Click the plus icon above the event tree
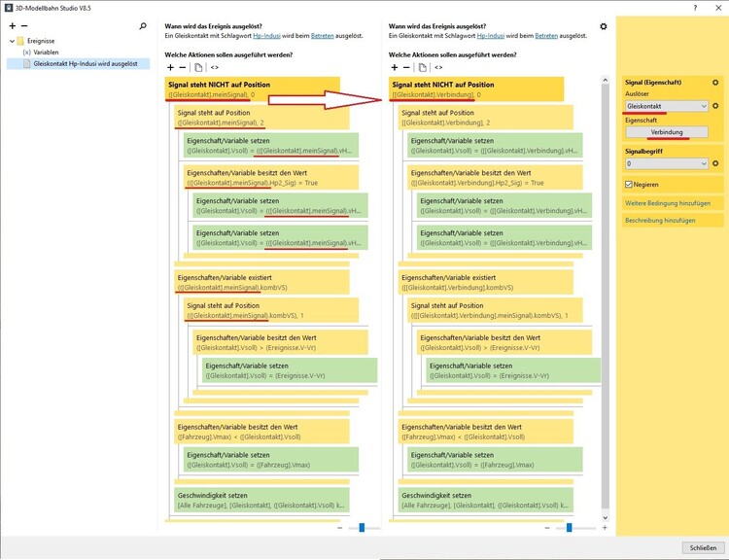This screenshot has width=729, height=560. (x=12, y=26)
